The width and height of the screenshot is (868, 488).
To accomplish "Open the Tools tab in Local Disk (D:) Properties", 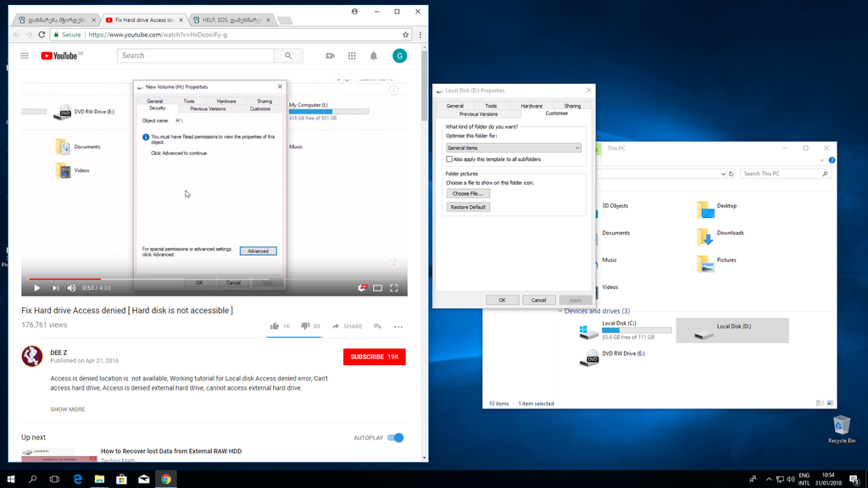I will point(491,106).
